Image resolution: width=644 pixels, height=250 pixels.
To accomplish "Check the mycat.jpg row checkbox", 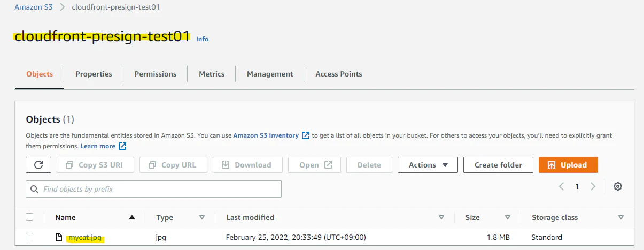I will tap(29, 237).
